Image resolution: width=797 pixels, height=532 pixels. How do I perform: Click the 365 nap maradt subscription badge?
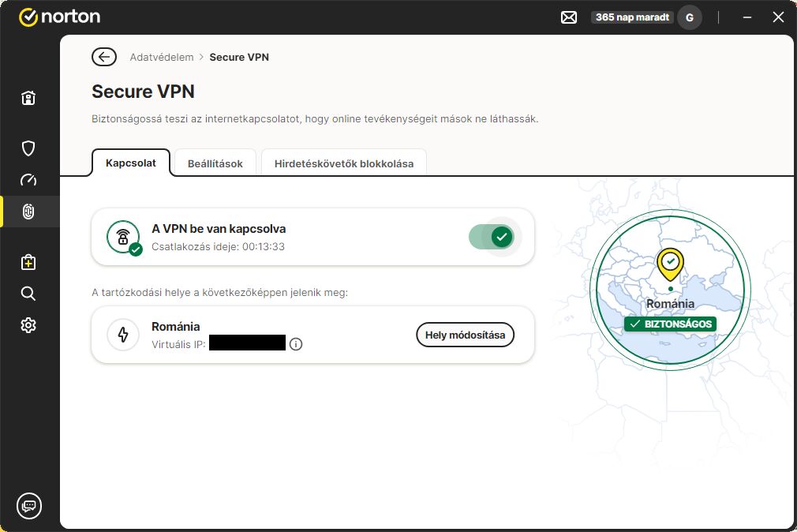coord(632,17)
